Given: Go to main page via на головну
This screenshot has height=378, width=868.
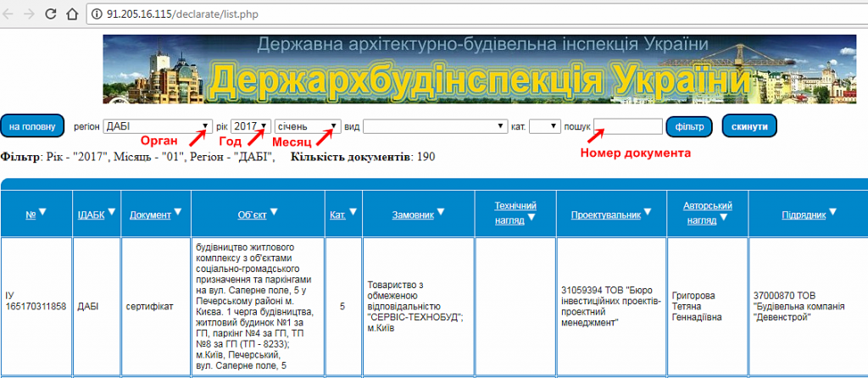Looking at the screenshot, I should coord(32,126).
